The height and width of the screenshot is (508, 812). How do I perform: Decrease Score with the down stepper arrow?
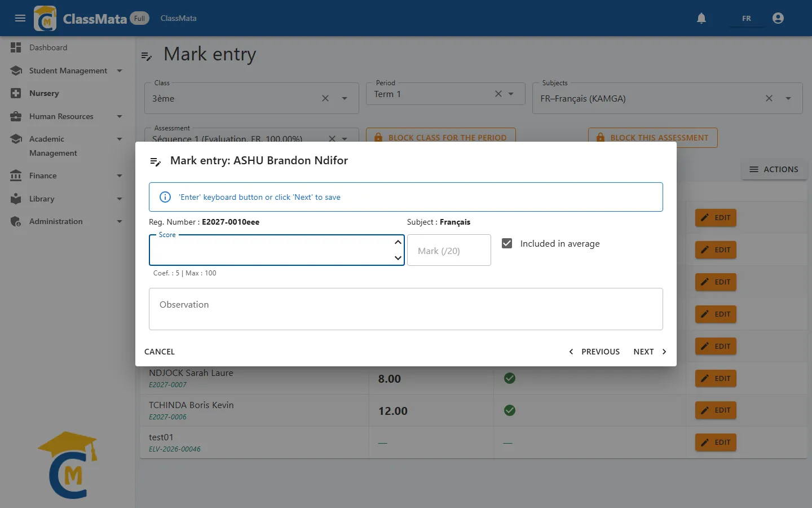coord(398,258)
